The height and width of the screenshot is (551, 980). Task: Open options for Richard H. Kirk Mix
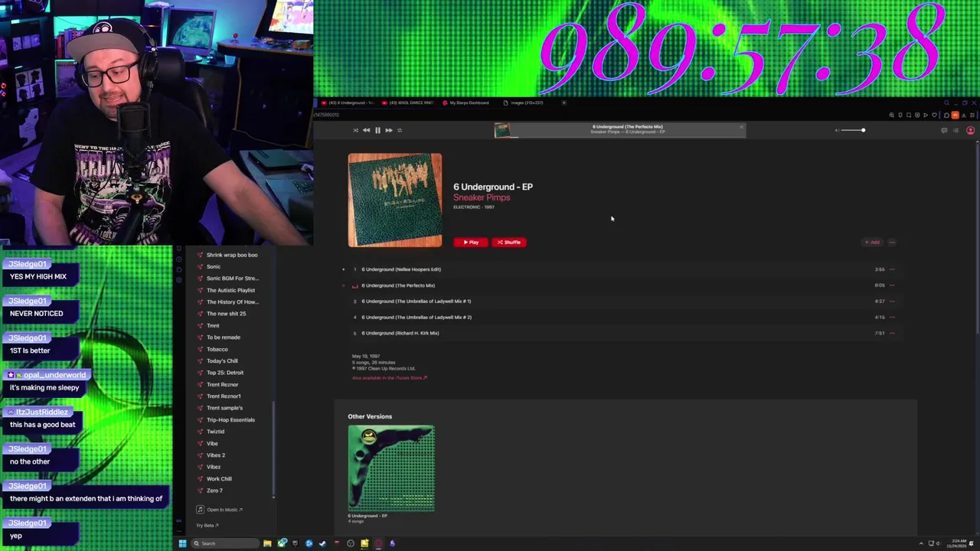click(892, 334)
